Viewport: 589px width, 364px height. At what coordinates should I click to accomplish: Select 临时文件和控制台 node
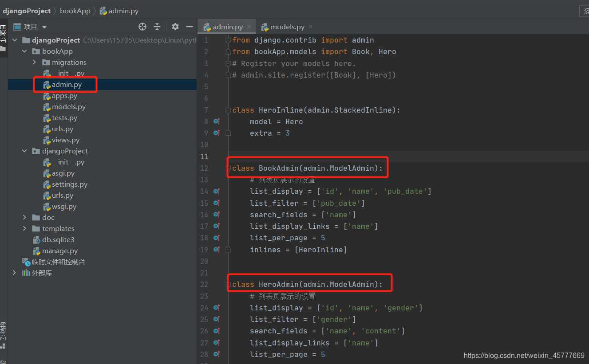click(58, 262)
